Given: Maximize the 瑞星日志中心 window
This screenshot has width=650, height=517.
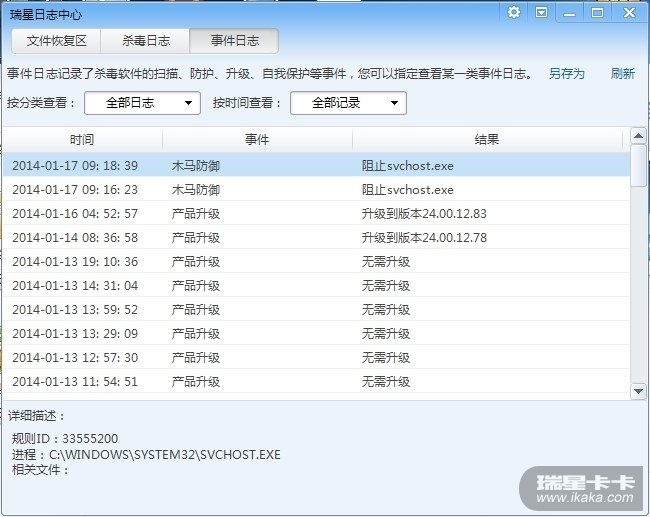Looking at the screenshot, I should tap(597, 13).
